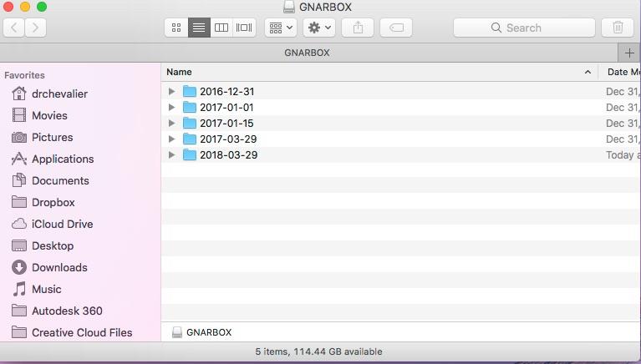Sort by the Name column header
641x364 pixels.
pyautogui.click(x=379, y=73)
